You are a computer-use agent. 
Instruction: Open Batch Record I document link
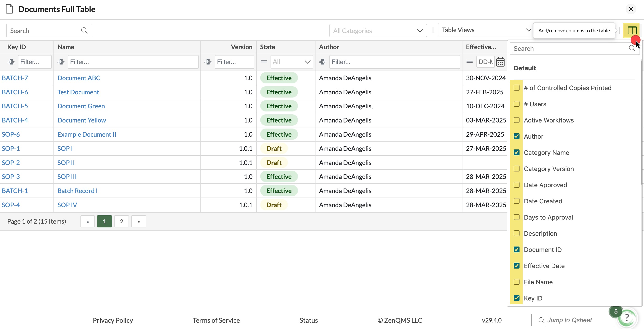point(78,191)
